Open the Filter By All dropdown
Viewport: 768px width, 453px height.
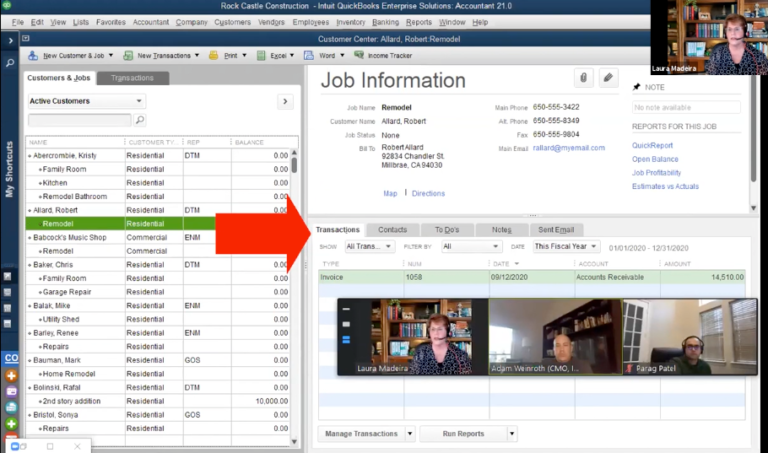(x=471, y=246)
